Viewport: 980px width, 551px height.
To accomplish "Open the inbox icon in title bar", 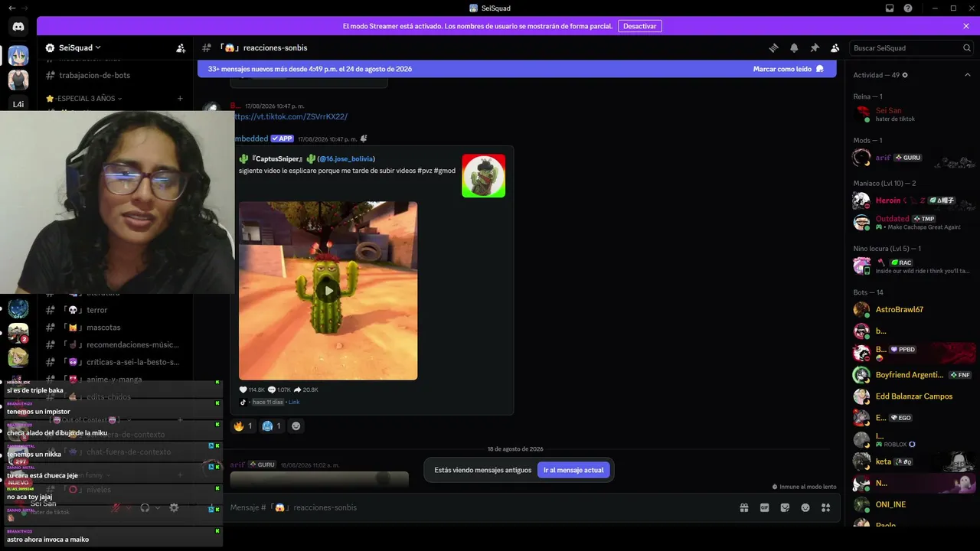I will (x=890, y=8).
